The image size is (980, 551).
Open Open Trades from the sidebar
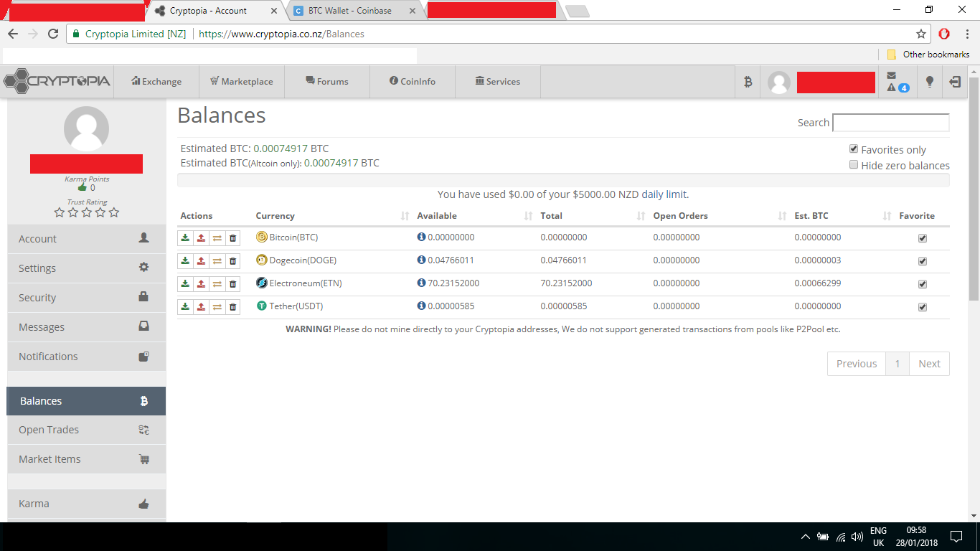click(86, 430)
